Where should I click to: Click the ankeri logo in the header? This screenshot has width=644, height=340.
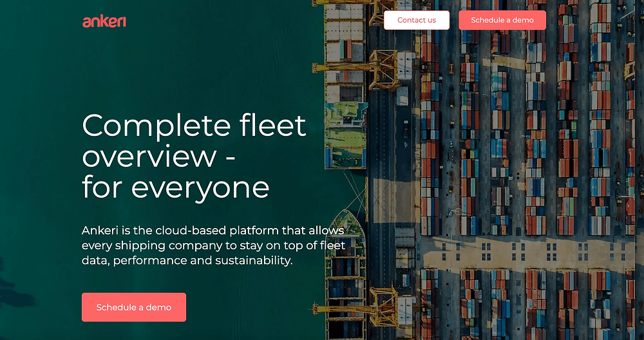(104, 21)
